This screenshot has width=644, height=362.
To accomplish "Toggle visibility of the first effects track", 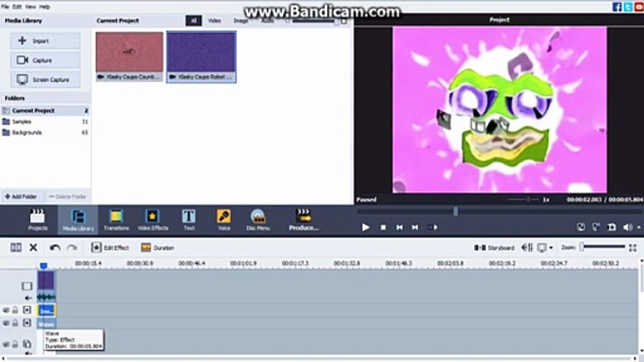I will click(x=6, y=310).
